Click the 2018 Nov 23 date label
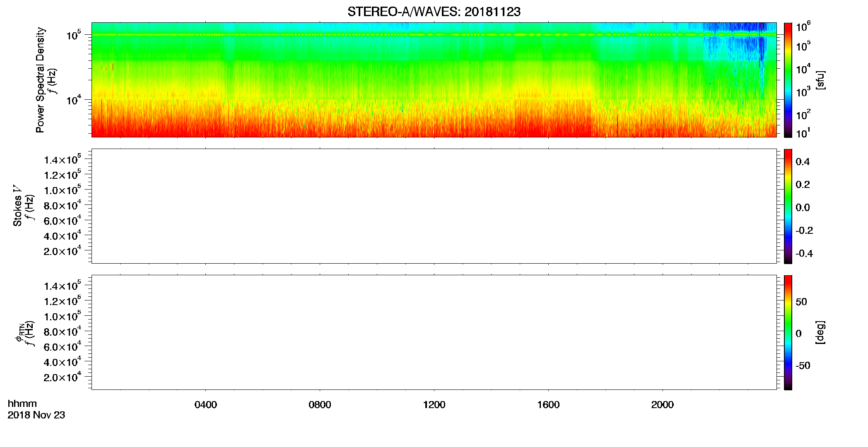Viewport: 868px width, 447px height. click(x=36, y=415)
